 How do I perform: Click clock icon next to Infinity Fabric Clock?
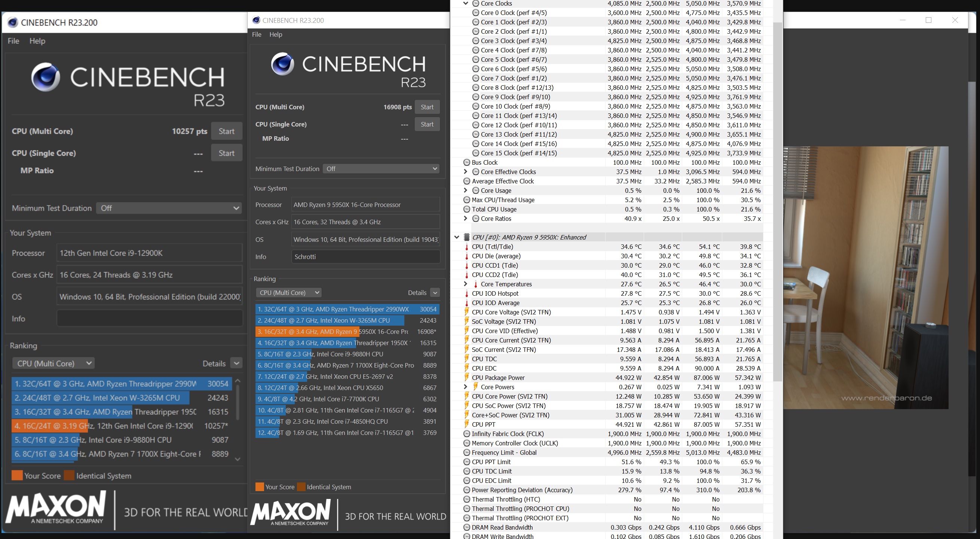click(x=467, y=433)
